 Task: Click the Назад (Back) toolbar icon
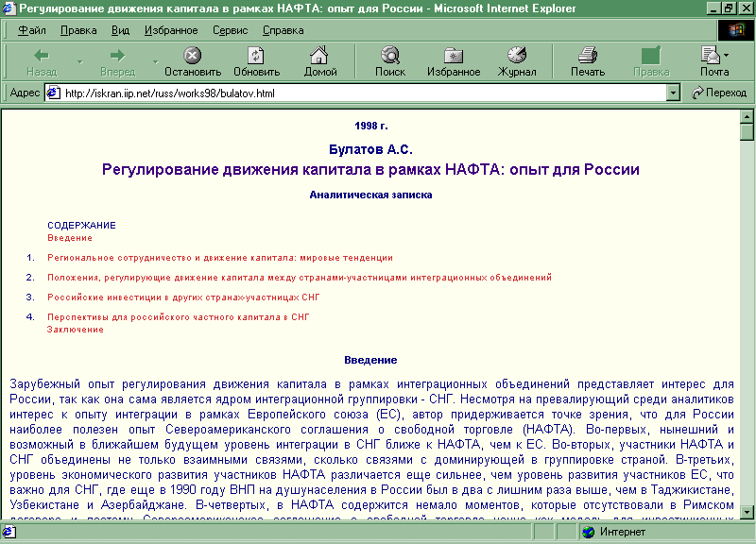coord(42,56)
